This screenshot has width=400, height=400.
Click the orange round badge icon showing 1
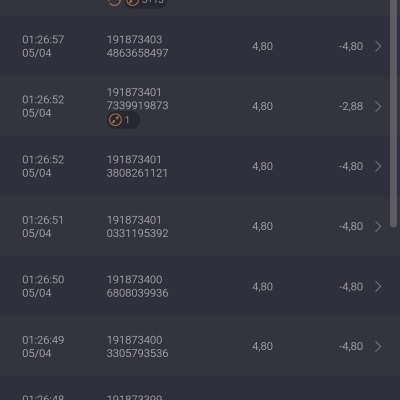[115, 120]
